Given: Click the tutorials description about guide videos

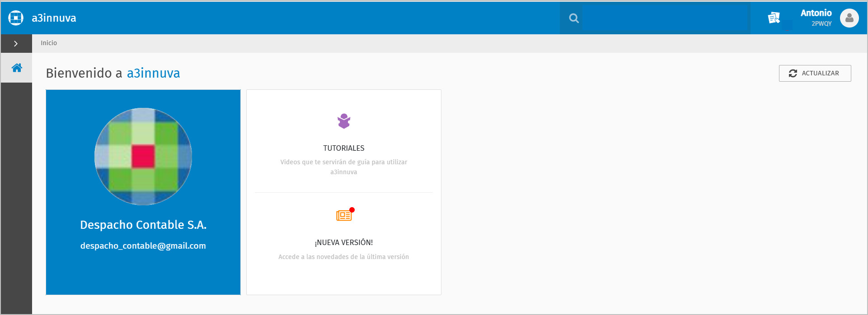Looking at the screenshot, I should [344, 167].
